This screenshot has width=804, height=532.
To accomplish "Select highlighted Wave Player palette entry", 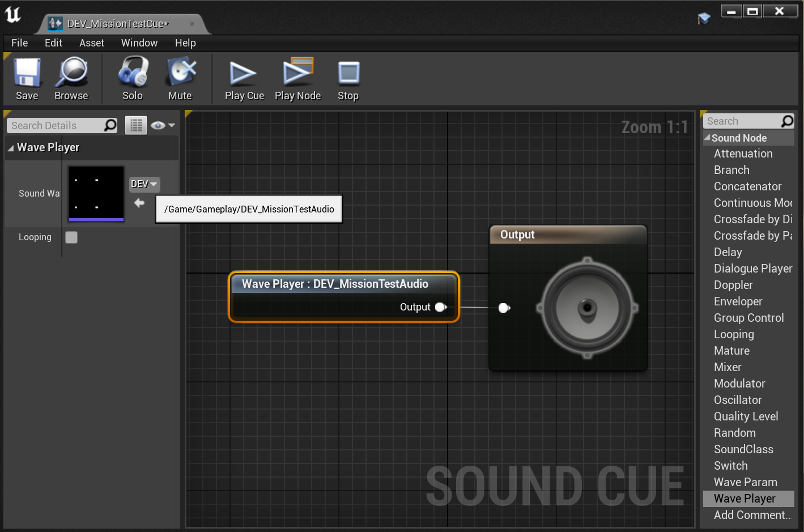I will pos(748,499).
